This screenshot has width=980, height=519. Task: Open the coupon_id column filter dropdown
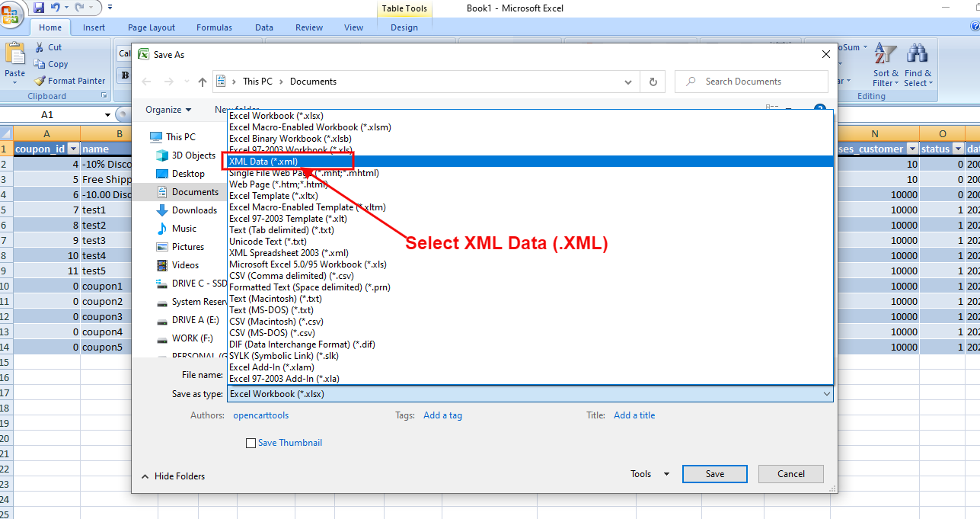73,149
